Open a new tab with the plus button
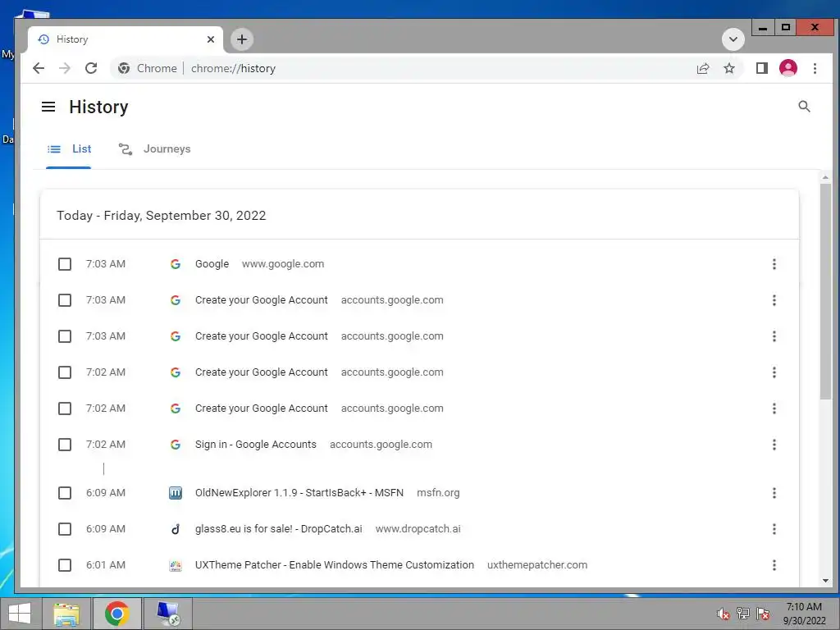Viewport: 840px width, 630px height. pos(242,39)
